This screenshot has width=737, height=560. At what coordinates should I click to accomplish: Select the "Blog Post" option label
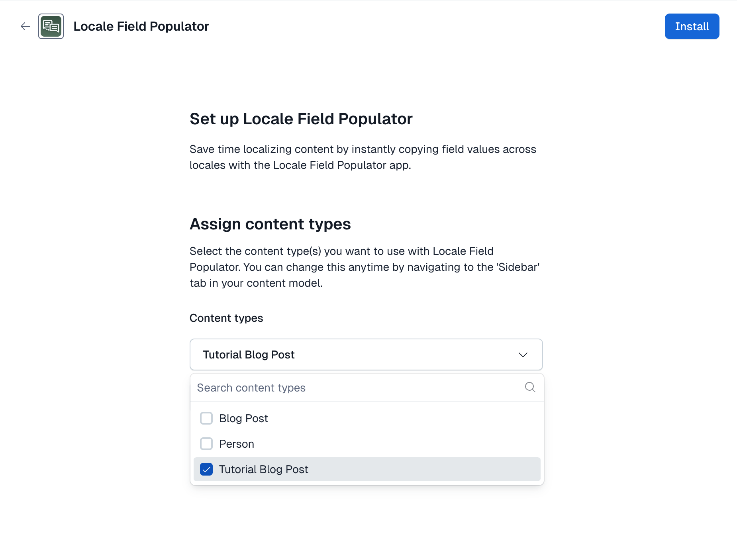tap(244, 418)
